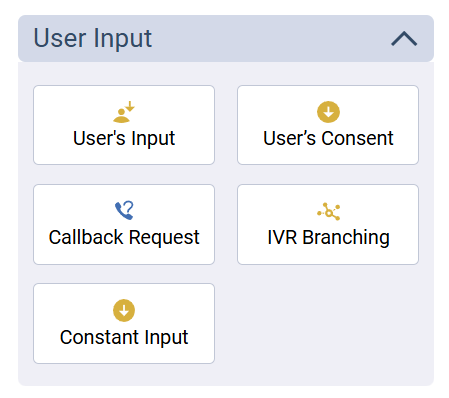Select the "User's Consent" text label
The height and width of the screenshot is (398, 449).
pyautogui.click(x=328, y=138)
